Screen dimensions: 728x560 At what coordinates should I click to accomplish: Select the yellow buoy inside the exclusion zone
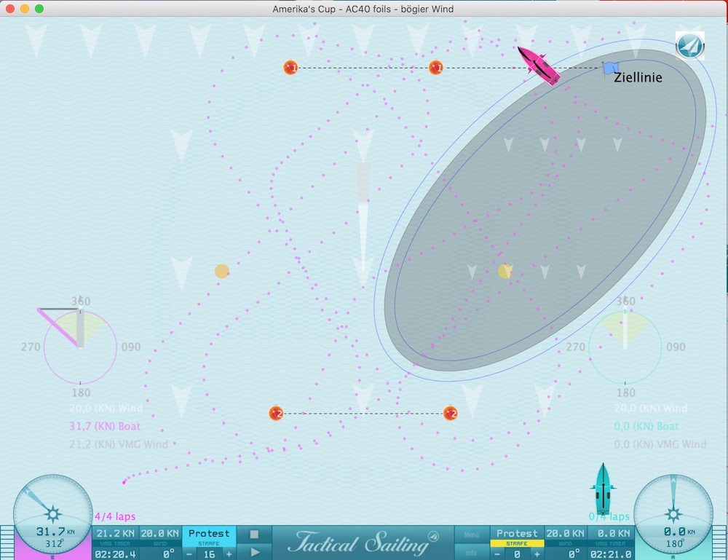point(505,271)
